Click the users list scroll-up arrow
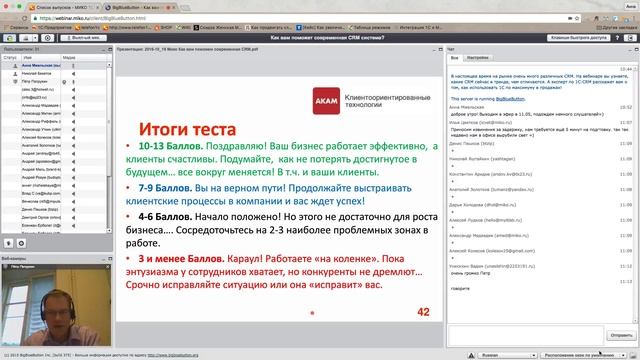640x360 pixels. (109, 65)
